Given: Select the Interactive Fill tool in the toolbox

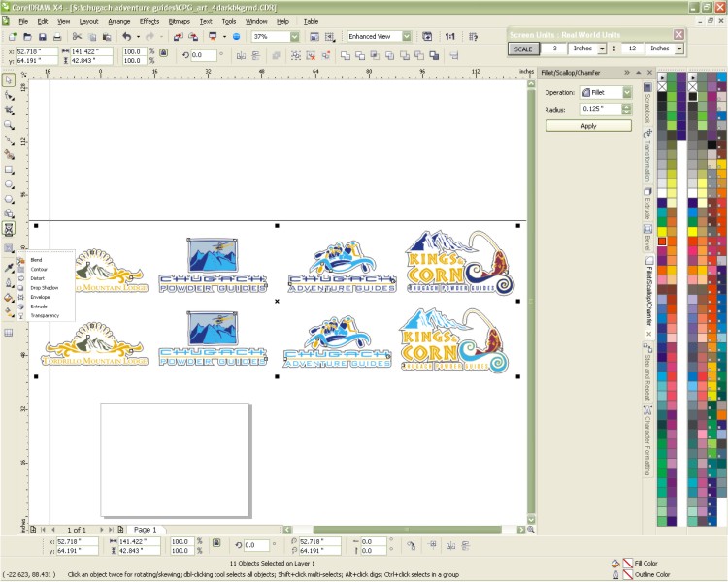Looking at the screenshot, I should pyautogui.click(x=9, y=313).
